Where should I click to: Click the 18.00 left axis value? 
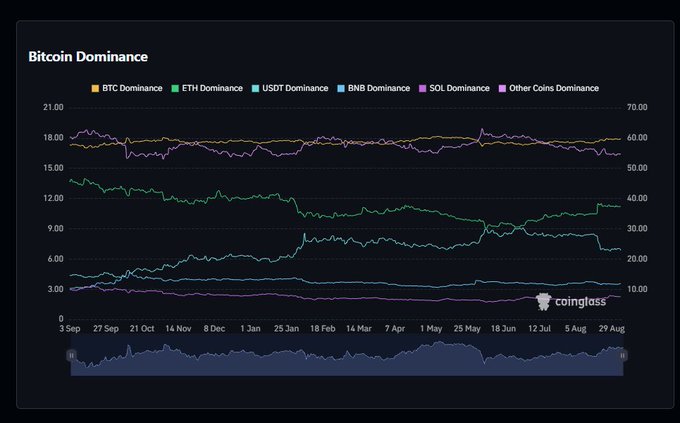pyautogui.click(x=53, y=138)
